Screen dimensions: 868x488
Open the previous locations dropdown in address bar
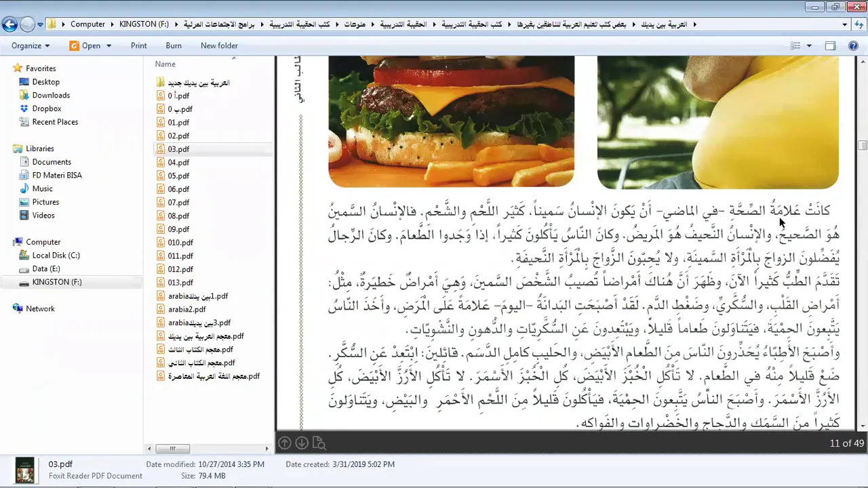tap(844, 24)
